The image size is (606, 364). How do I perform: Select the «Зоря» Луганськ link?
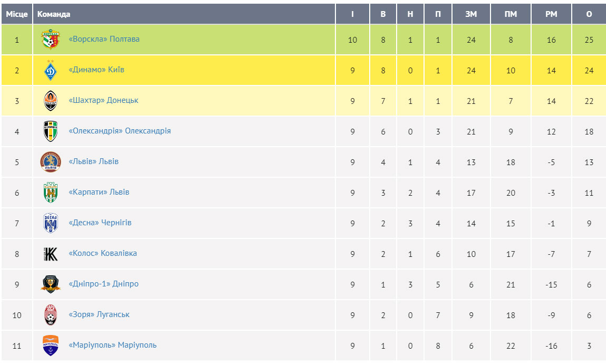[99, 314]
